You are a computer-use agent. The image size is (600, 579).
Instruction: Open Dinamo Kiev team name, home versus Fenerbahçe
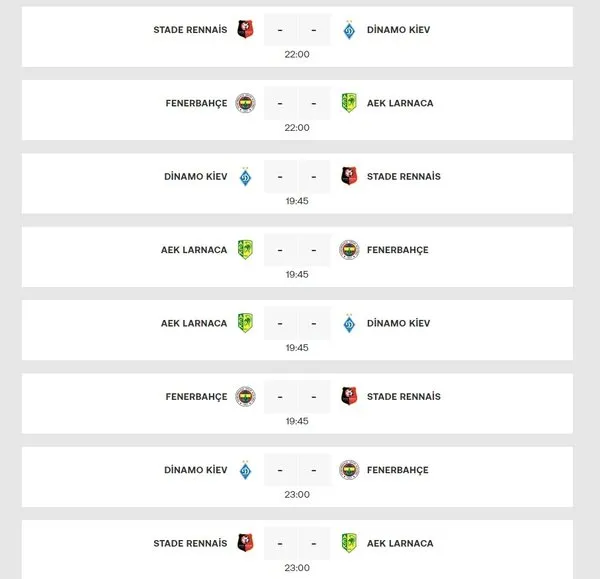[196, 470]
